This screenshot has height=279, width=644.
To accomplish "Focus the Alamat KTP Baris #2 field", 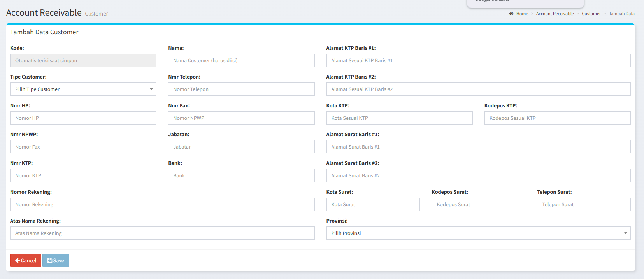I will 478,89.
